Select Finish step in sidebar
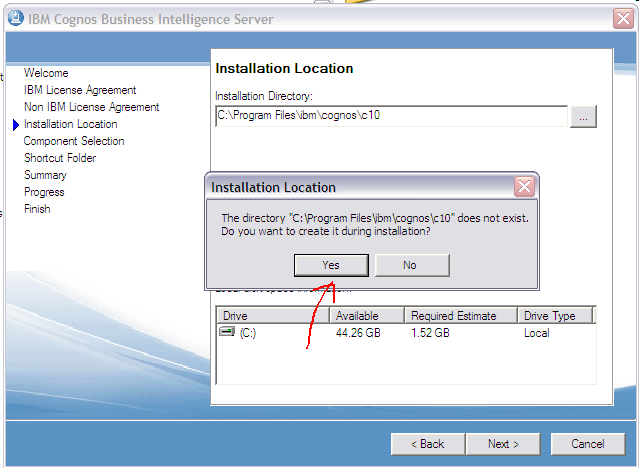 pyautogui.click(x=37, y=209)
